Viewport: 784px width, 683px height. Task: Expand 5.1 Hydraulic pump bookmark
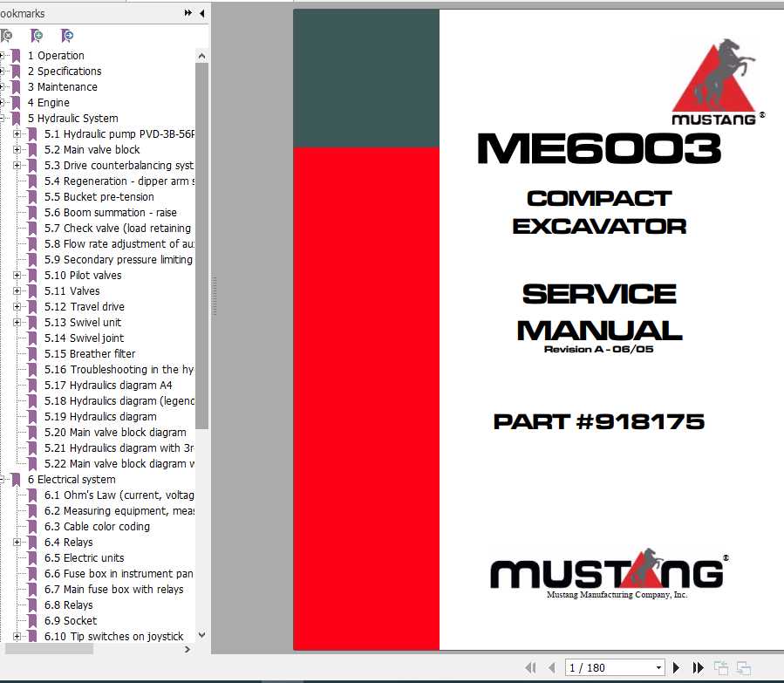click(17, 134)
